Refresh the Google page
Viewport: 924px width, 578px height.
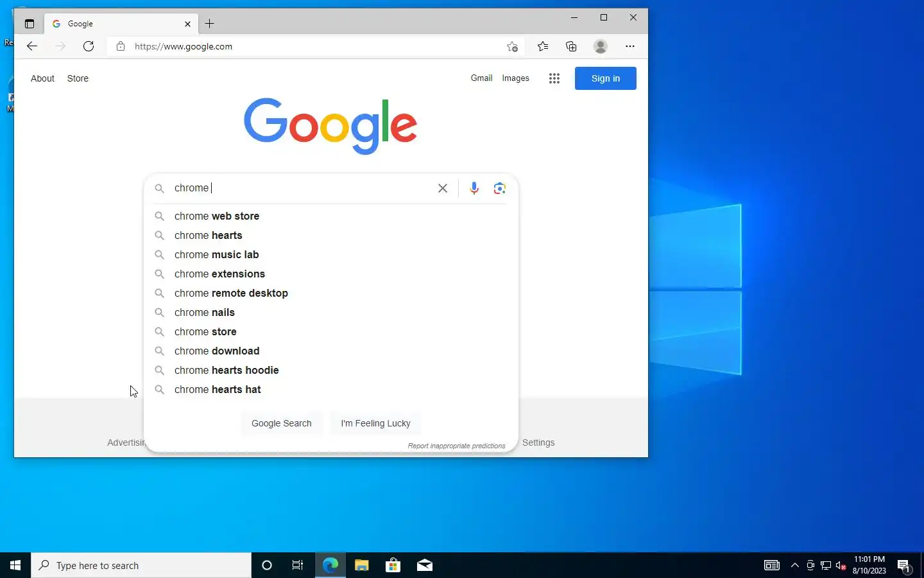point(89,46)
